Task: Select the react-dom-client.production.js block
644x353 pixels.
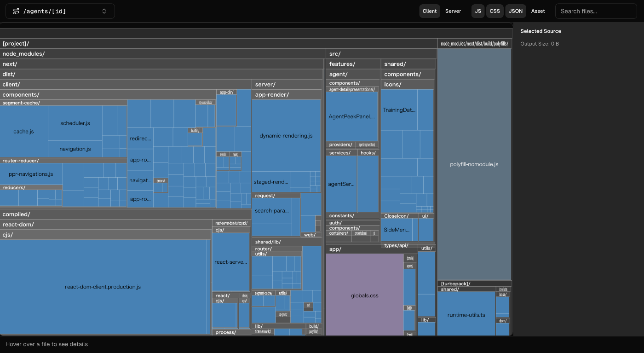Action: click(103, 287)
